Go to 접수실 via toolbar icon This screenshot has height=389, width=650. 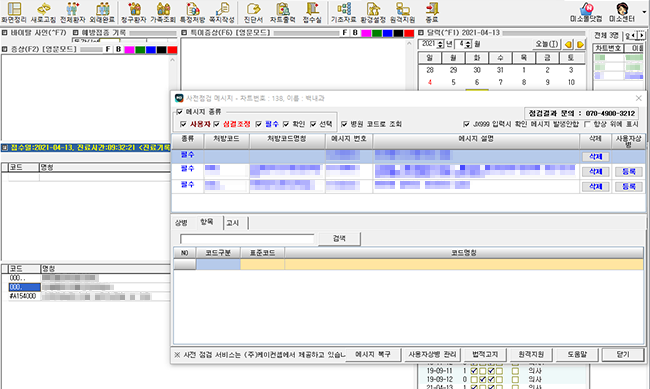click(312, 12)
